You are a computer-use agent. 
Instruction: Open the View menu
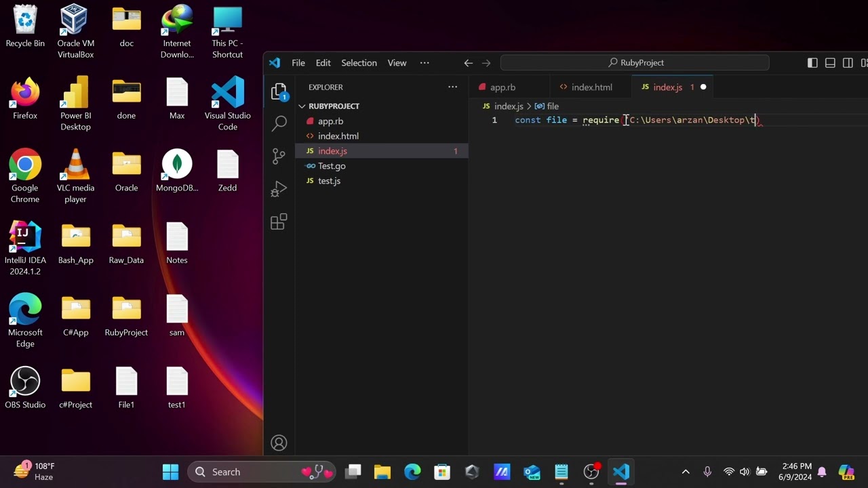[397, 63]
